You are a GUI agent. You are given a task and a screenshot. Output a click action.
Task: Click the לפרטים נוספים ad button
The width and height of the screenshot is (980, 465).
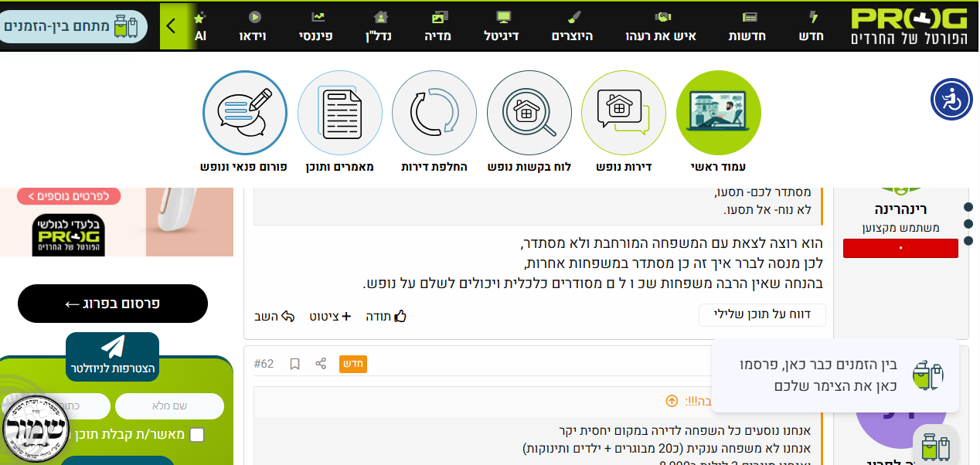69,196
